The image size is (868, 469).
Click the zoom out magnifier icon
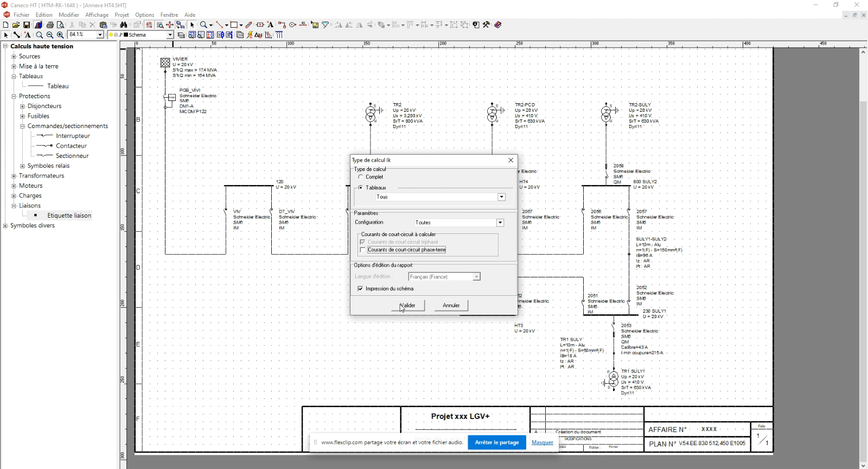click(50, 35)
